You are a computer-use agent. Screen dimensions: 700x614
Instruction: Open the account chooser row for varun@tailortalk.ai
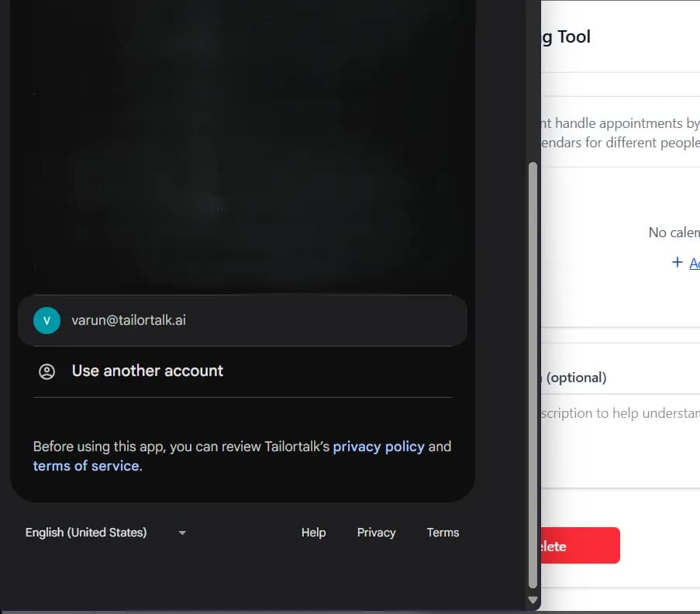point(243,319)
